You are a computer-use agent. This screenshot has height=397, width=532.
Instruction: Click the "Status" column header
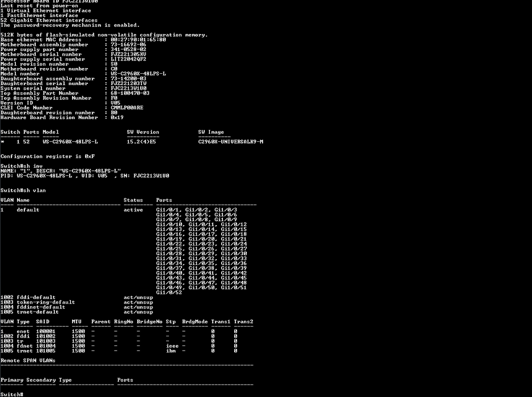133,200
